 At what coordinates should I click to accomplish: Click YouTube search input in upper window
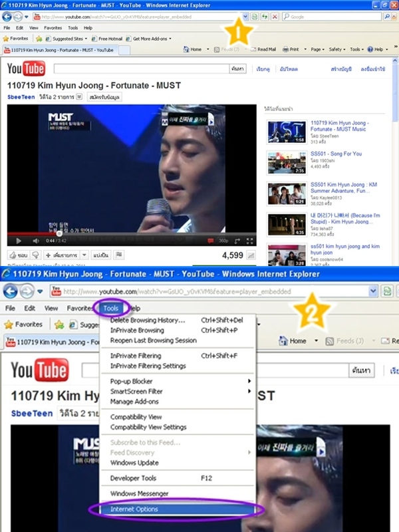pos(142,69)
